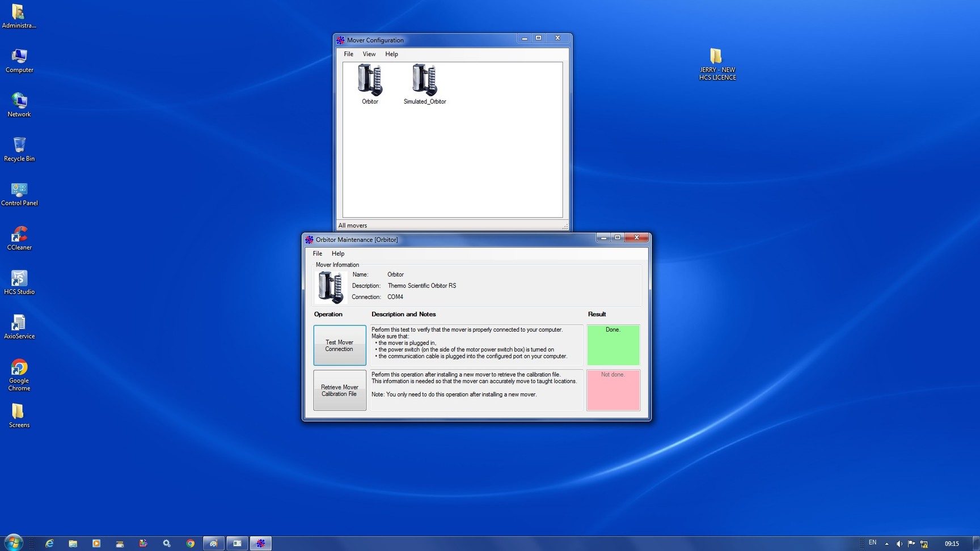Screen dimensions: 980x551
Task: Click the Internet Explorer taskbar icon
Action: click(49, 543)
